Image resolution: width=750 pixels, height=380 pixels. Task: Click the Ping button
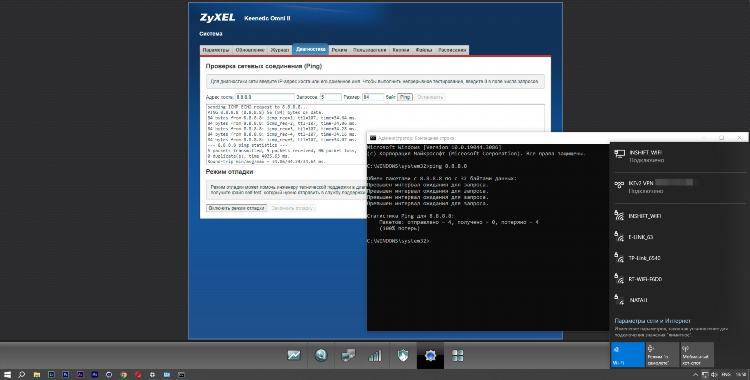click(405, 97)
